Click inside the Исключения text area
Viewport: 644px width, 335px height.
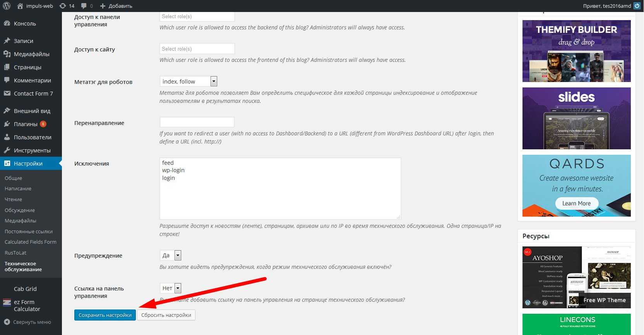(x=280, y=193)
